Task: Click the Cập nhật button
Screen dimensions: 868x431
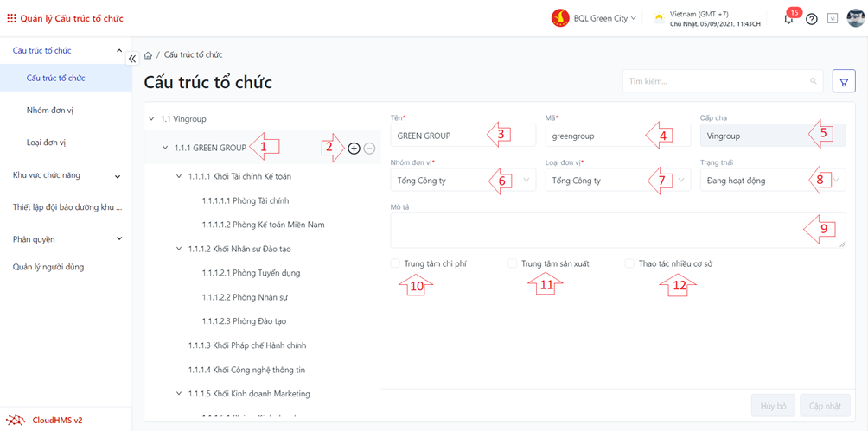Action: click(825, 405)
